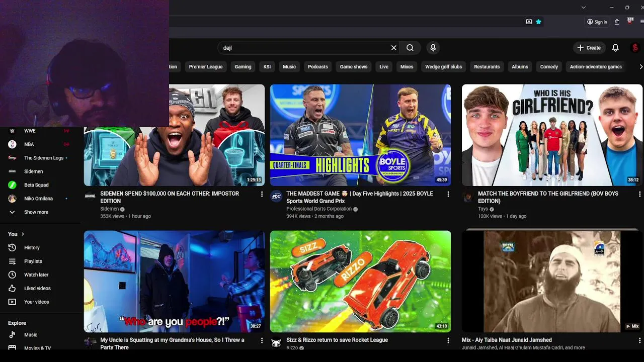
Task: Open the browser extensions puzzle icon
Action: pos(617,22)
